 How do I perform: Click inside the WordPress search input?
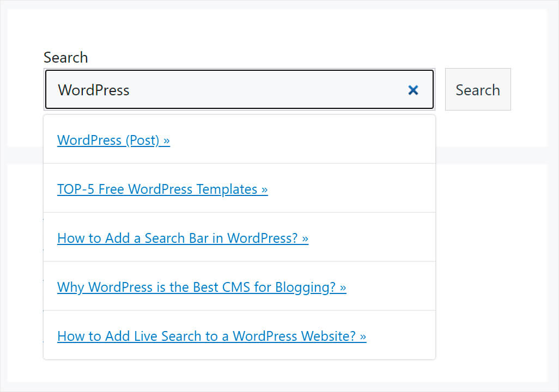coord(218,90)
